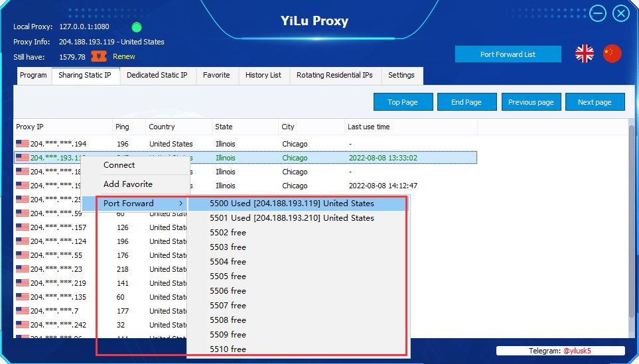Sort by Last use time column
Viewport: 639px width, 364px height.
point(411,127)
